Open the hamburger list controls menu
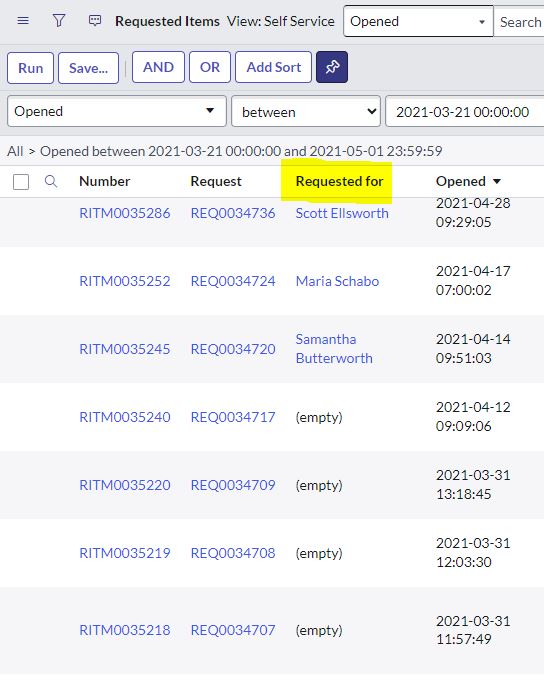544x686 pixels. coord(23,21)
